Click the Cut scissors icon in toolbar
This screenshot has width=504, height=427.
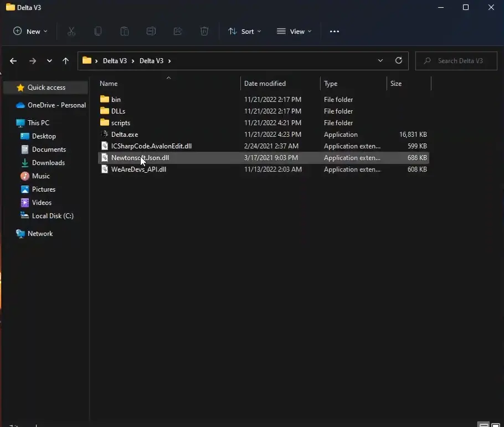[x=71, y=32]
